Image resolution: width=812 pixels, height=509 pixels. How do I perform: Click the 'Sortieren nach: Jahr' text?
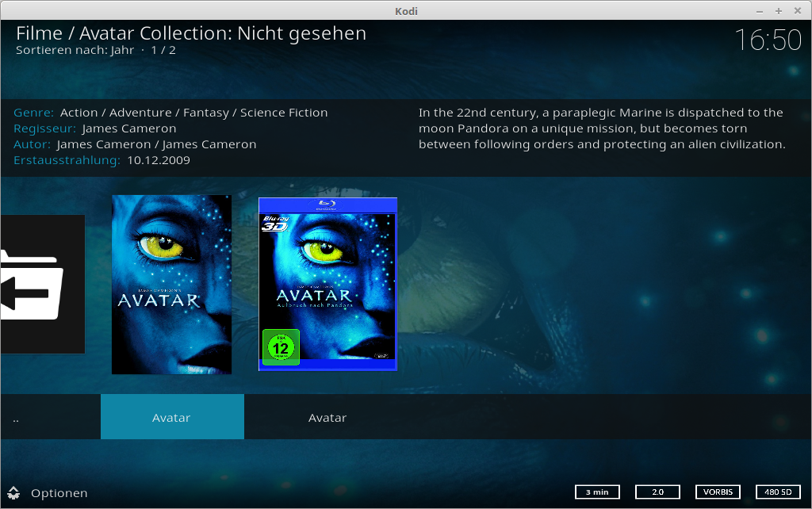click(75, 50)
